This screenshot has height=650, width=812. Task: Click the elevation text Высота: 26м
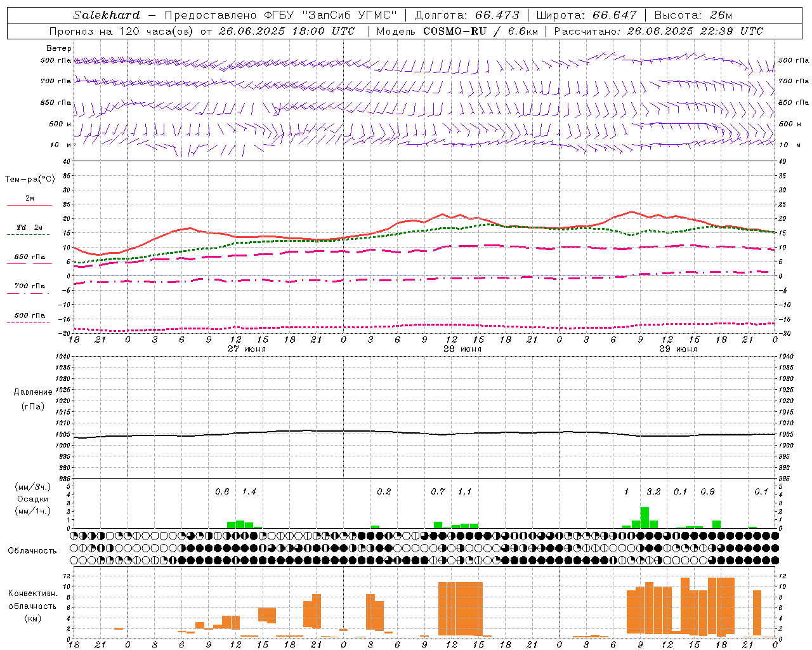click(x=694, y=15)
